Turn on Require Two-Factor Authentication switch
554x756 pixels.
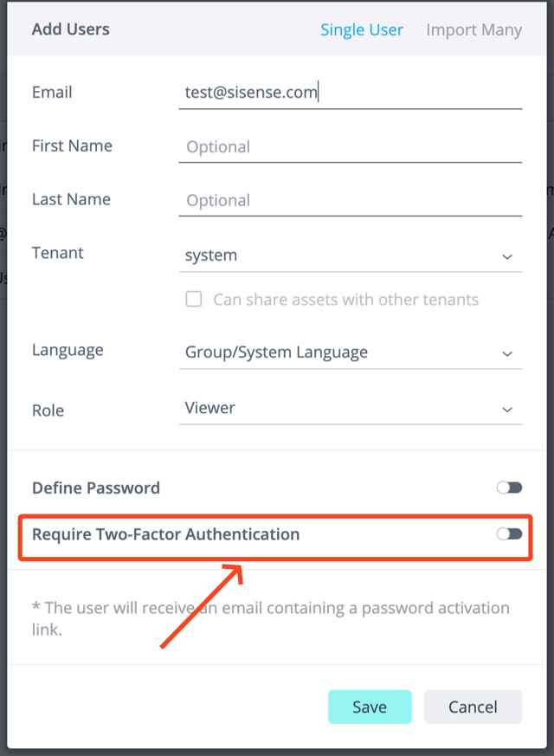coord(509,534)
